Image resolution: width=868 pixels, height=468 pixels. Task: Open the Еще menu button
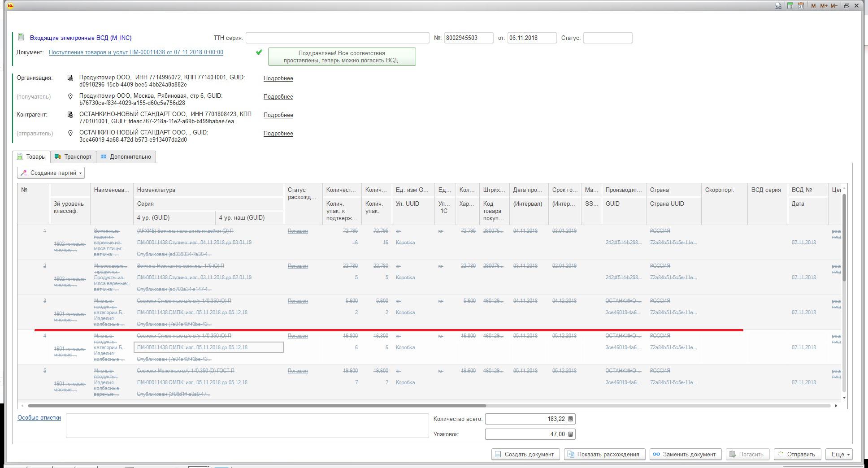tap(839, 454)
